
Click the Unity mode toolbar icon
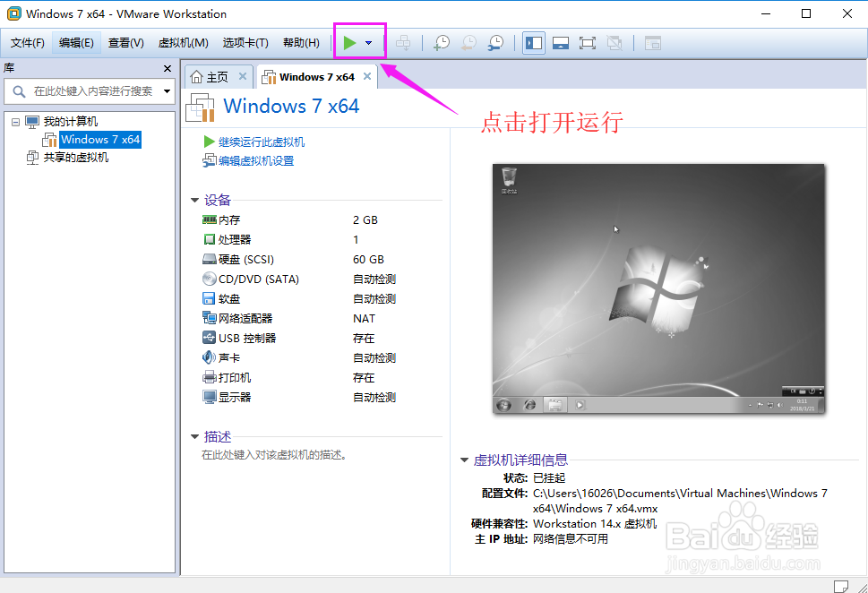(x=614, y=43)
